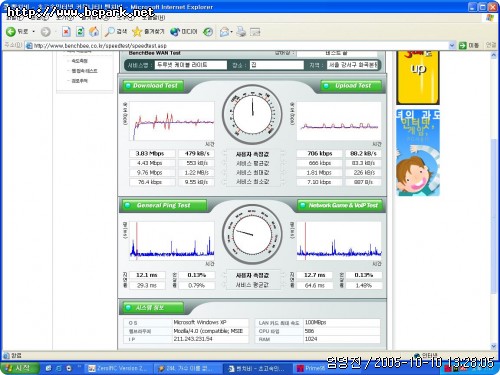Expand the Mail button dropdown arrow
The width and height of the screenshot is (500, 375).
tap(231, 32)
